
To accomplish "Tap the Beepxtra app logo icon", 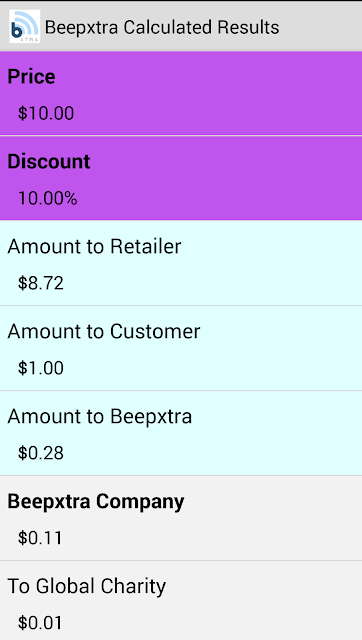I will coord(24,27).
